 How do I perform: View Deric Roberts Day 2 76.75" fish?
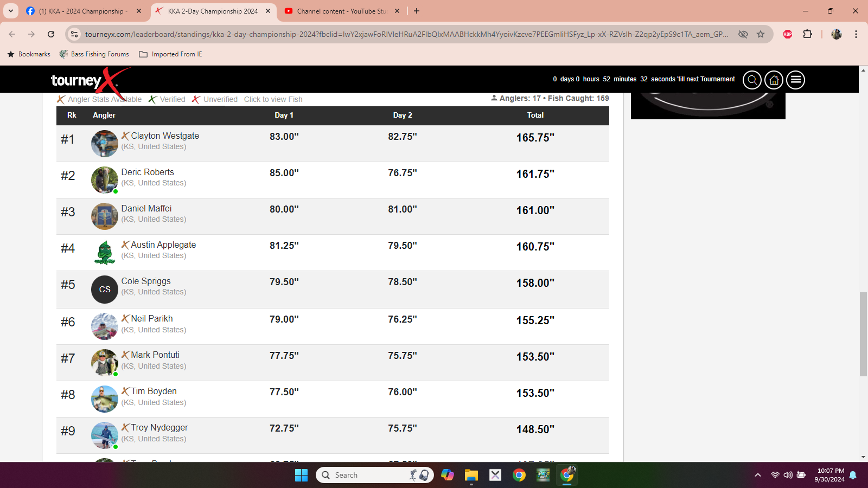(403, 173)
